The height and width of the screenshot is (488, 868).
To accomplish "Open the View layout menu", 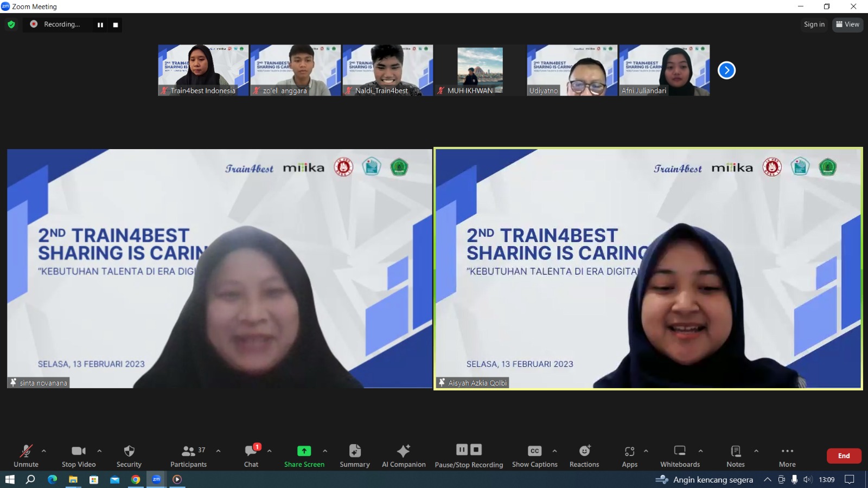I will coord(847,24).
